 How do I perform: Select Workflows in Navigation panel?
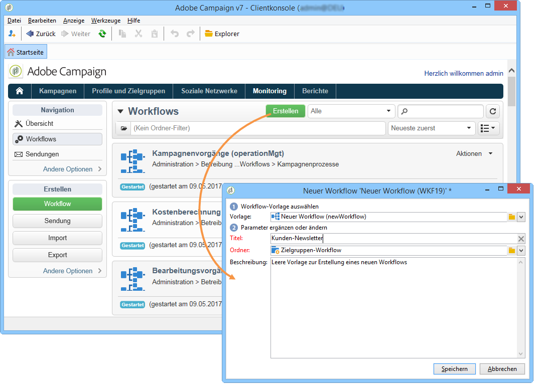coord(58,139)
